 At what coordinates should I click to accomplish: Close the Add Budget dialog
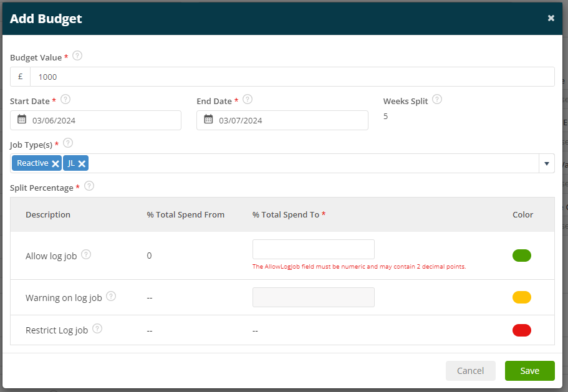coord(551,18)
